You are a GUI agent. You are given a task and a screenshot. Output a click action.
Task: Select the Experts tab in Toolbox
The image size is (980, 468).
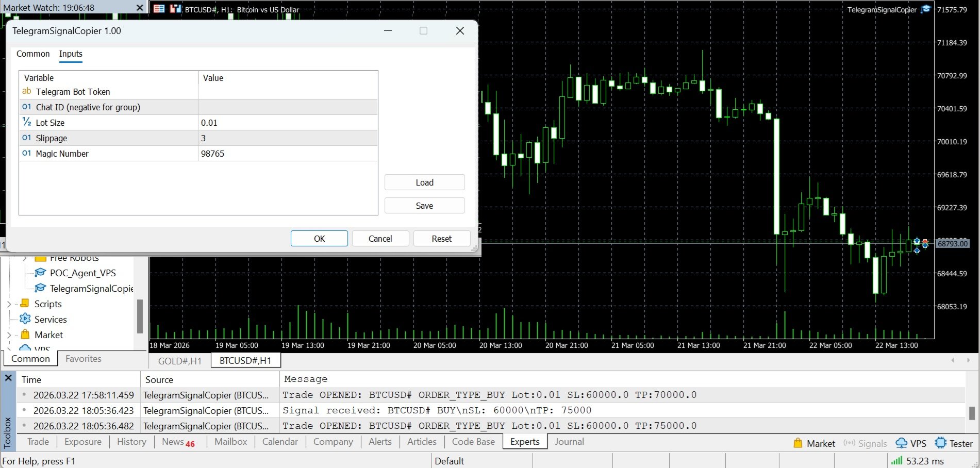point(525,442)
